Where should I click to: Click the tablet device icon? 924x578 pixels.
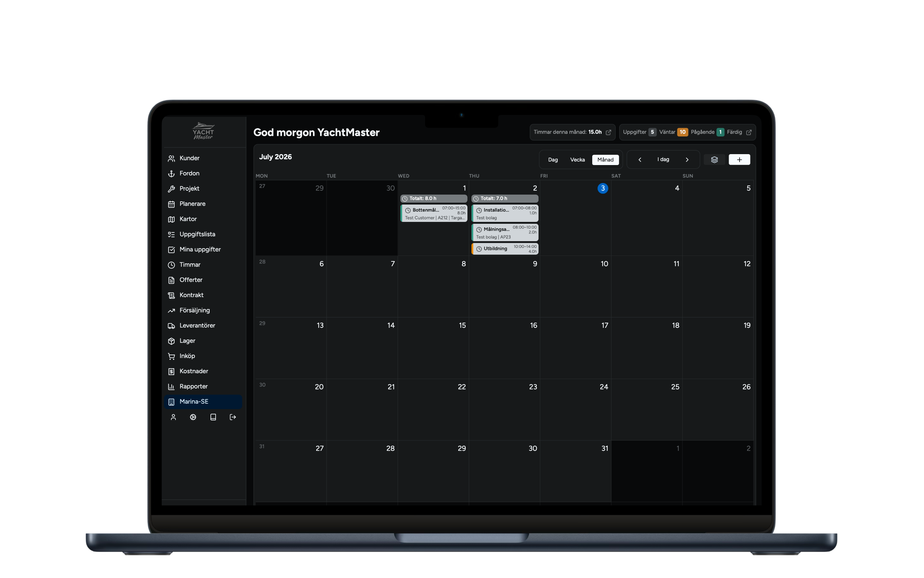pos(213,417)
